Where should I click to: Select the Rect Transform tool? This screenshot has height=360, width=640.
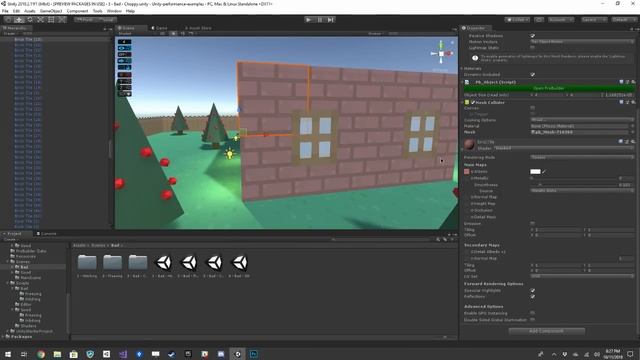[51, 20]
